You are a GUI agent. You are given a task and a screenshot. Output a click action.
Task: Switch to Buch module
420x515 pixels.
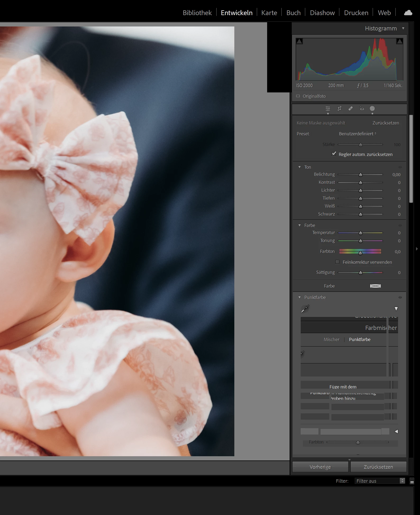point(294,13)
